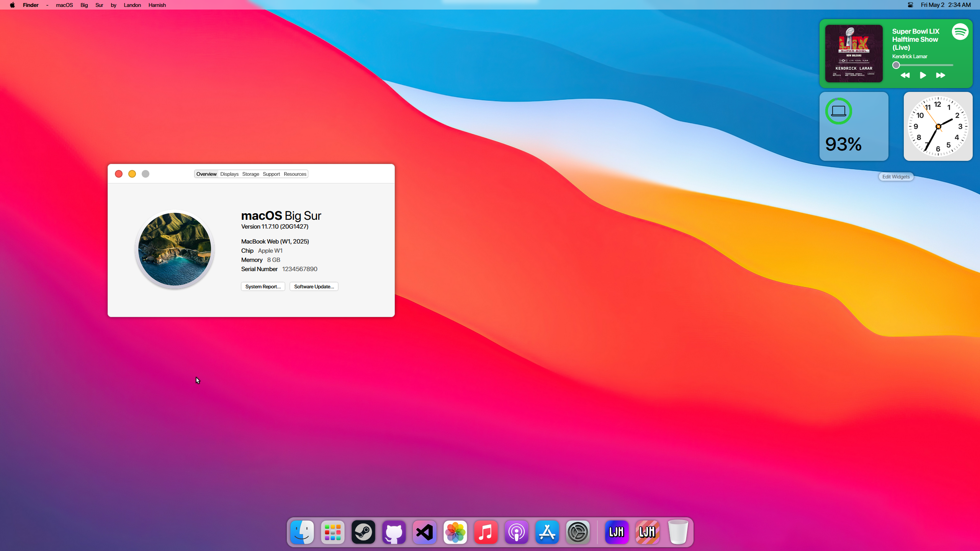Open the striped pink LJH dock icon
Screen dimensions: 980x551
[x=647, y=532]
